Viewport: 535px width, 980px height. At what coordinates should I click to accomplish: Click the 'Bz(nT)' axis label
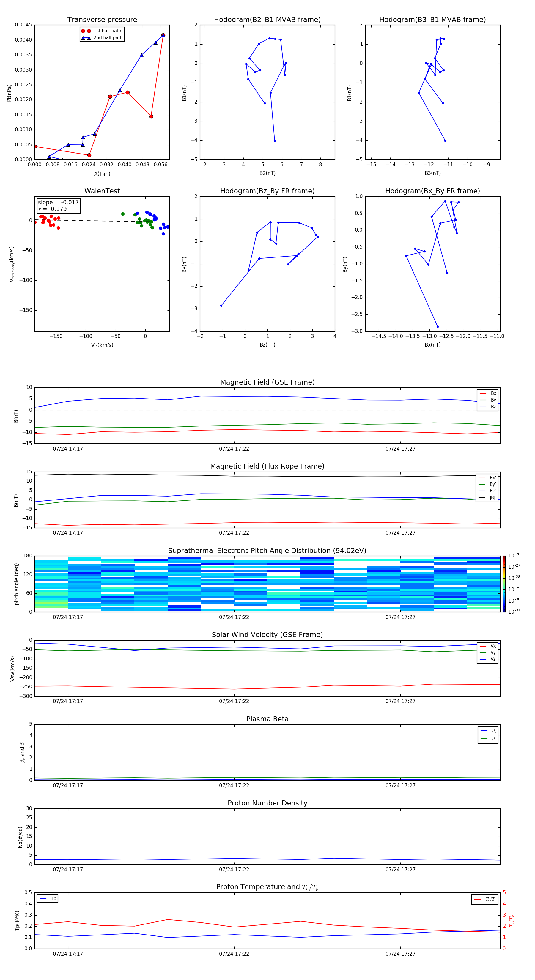[x=267, y=345]
